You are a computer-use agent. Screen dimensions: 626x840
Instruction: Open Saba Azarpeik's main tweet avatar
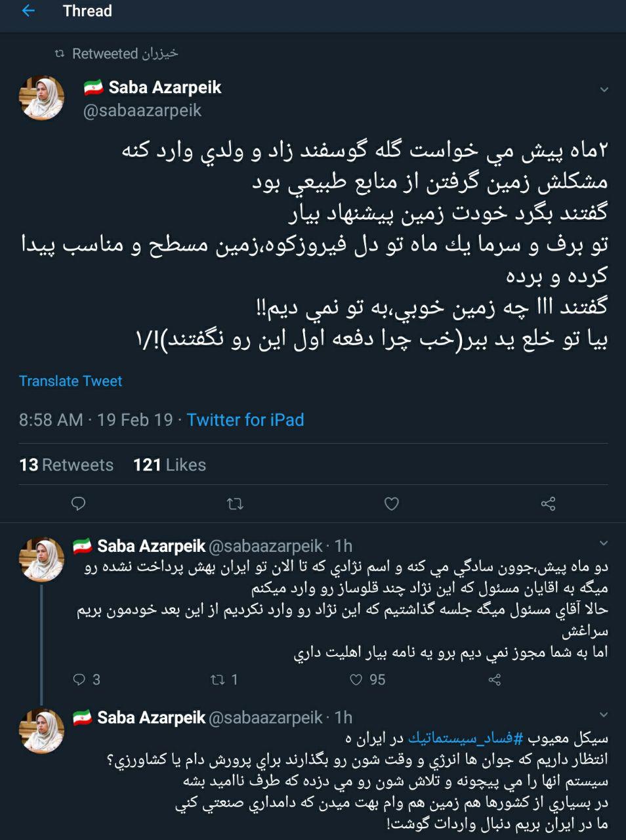[x=42, y=98]
